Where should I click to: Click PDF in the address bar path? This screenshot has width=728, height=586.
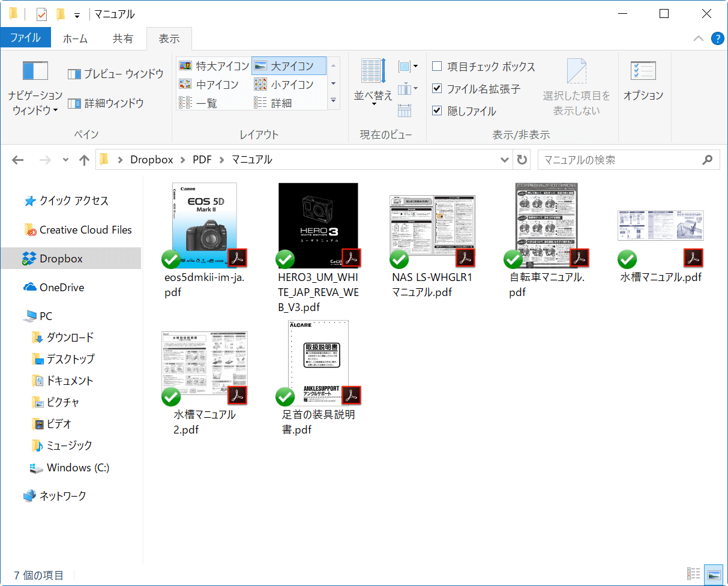coord(202,160)
